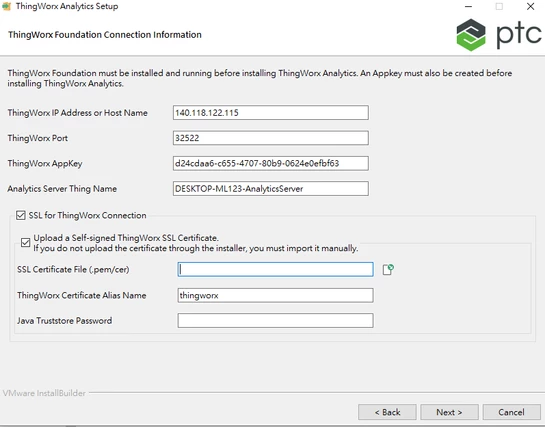The width and height of the screenshot is (545, 427).
Task: Click the disabled maximize window icon
Action: (499, 6)
